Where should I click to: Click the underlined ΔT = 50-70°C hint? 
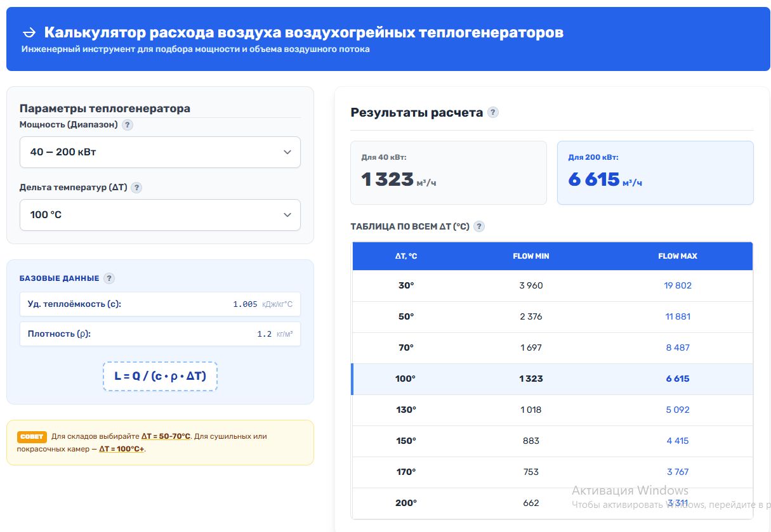(x=166, y=436)
